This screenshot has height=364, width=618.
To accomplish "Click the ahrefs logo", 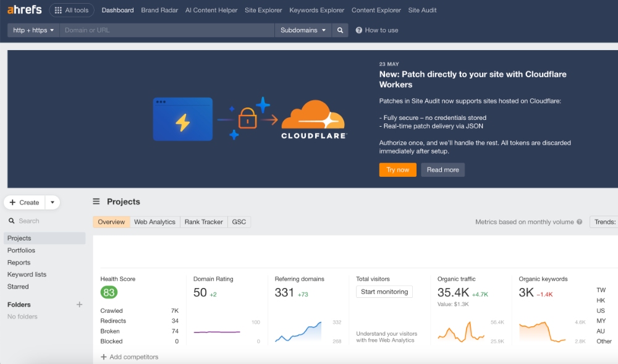I will pos(25,10).
